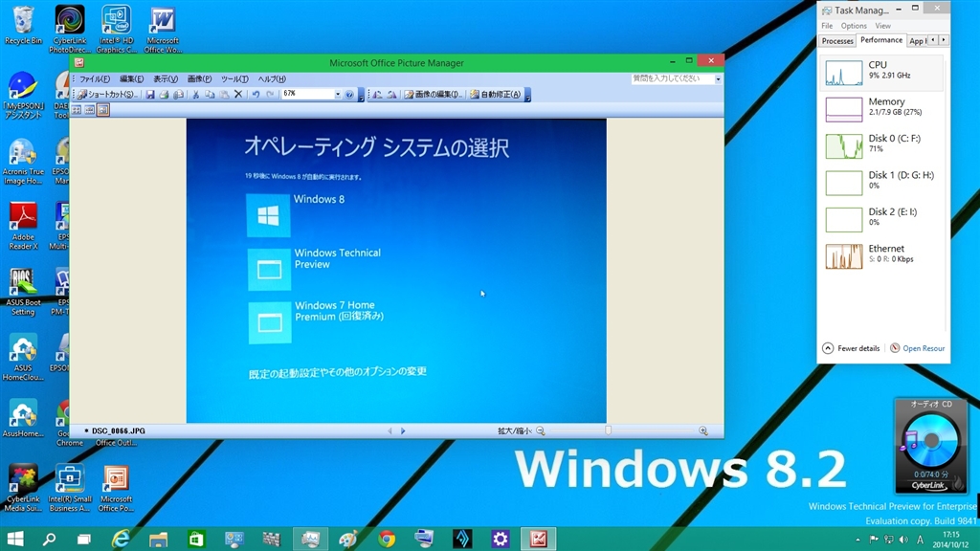This screenshot has height=551, width=980.
Task: Open the ショートカット shortcuts pane in Picture Manager
Action: coord(106,95)
